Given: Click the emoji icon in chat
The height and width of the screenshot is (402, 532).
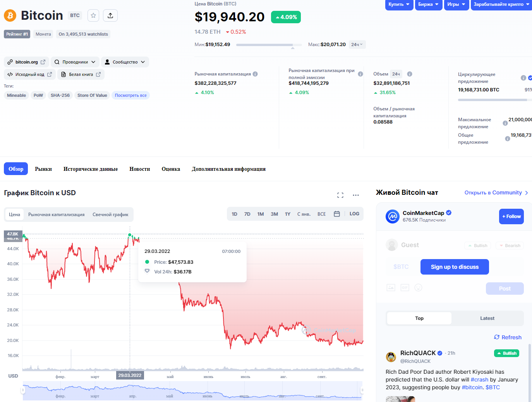Looking at the screenshot, I should (418, 287).
